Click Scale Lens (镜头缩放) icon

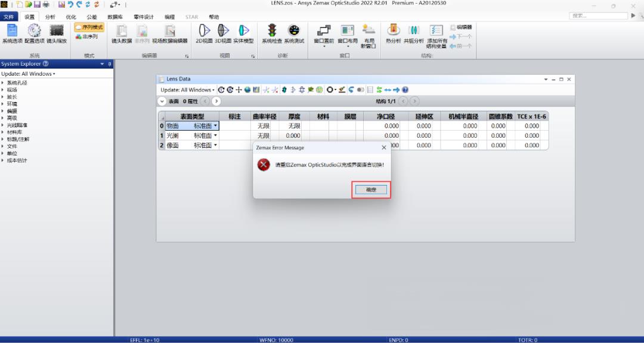click(x=56, y=33)
